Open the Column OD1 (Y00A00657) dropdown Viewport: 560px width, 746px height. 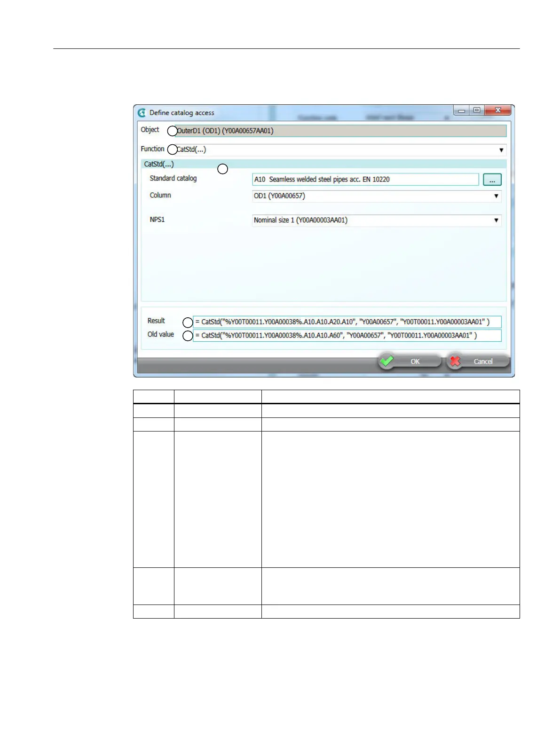(377, 196)
